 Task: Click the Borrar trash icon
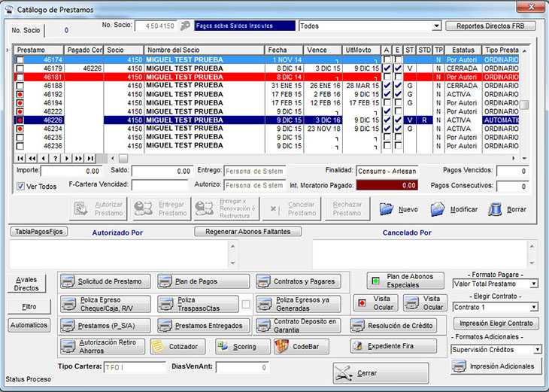496,208
